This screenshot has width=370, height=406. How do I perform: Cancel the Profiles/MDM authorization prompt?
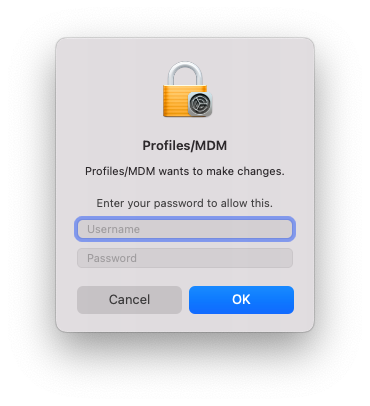pos(129,300)
